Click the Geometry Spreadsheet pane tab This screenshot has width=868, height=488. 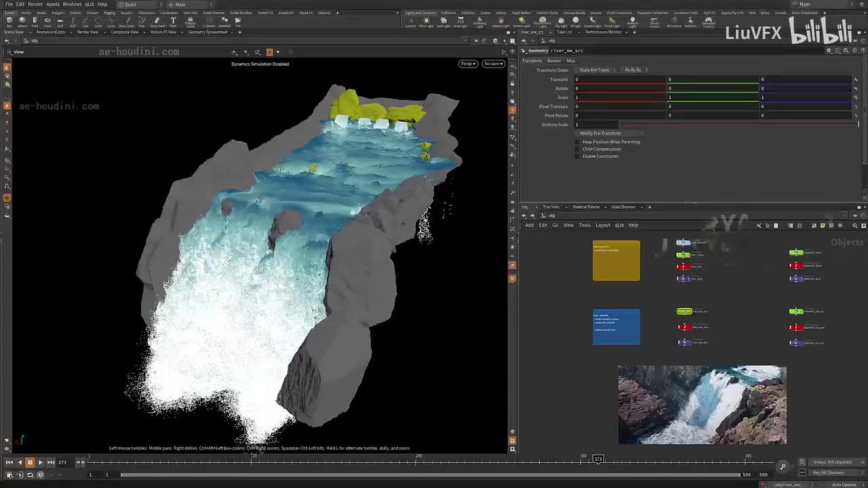tap(208, 32)
